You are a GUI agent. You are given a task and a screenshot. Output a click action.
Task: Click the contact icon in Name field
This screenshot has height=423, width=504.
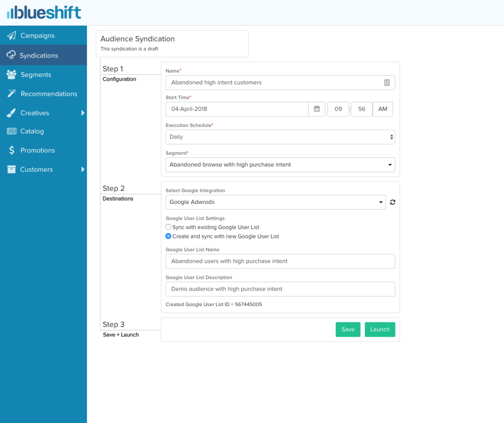tap(387, 83)
